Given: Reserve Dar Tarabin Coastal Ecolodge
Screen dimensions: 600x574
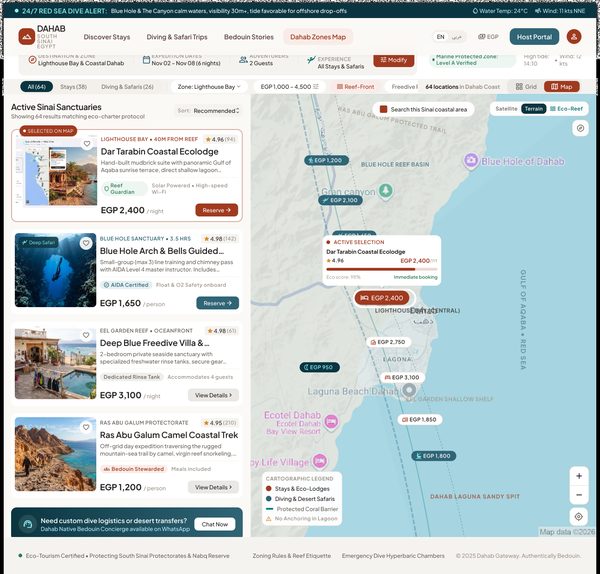Looking at the screenshot, I should pyautogui.click(x=217, y=210).
